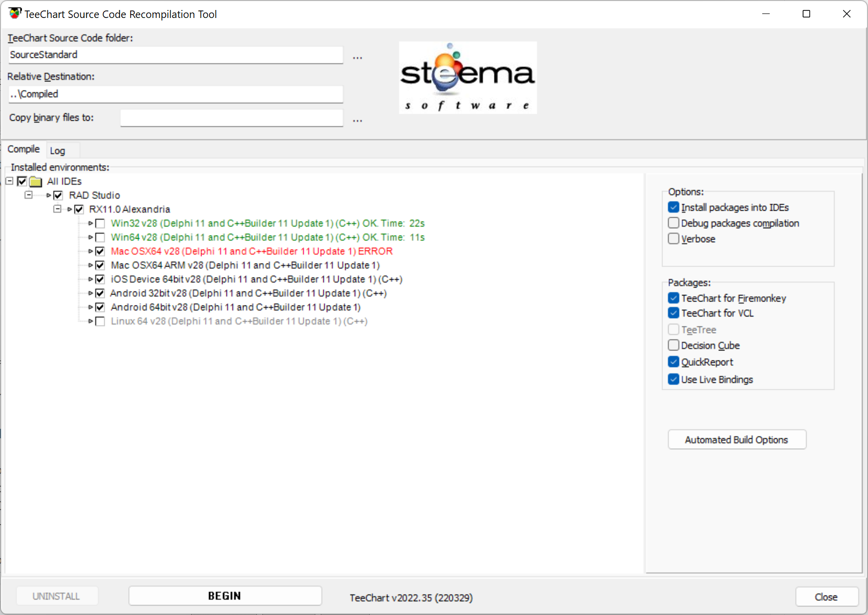
Task: Expand the arrow beside Win64 v28 row
Action: pyautogui.click(x=90, y=237)
